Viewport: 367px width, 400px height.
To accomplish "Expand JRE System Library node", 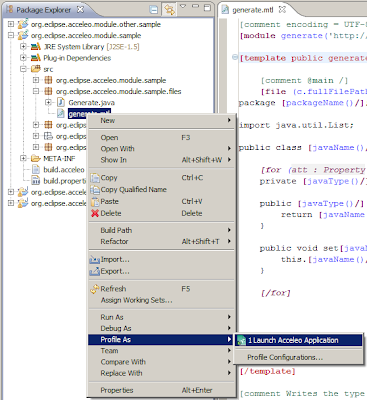I will 23,47.
